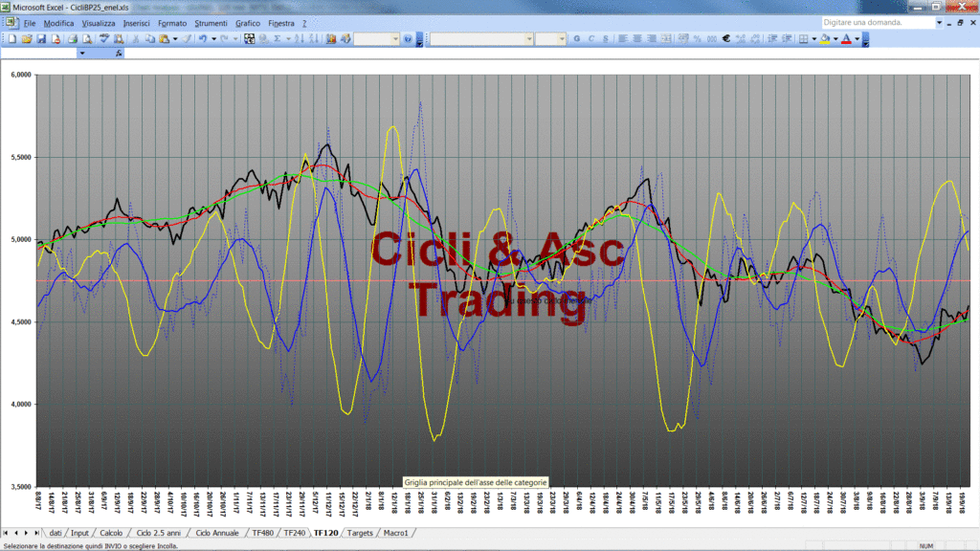Apply the Euro currency icon
980x551 pixels.
(x=726, y=38)
